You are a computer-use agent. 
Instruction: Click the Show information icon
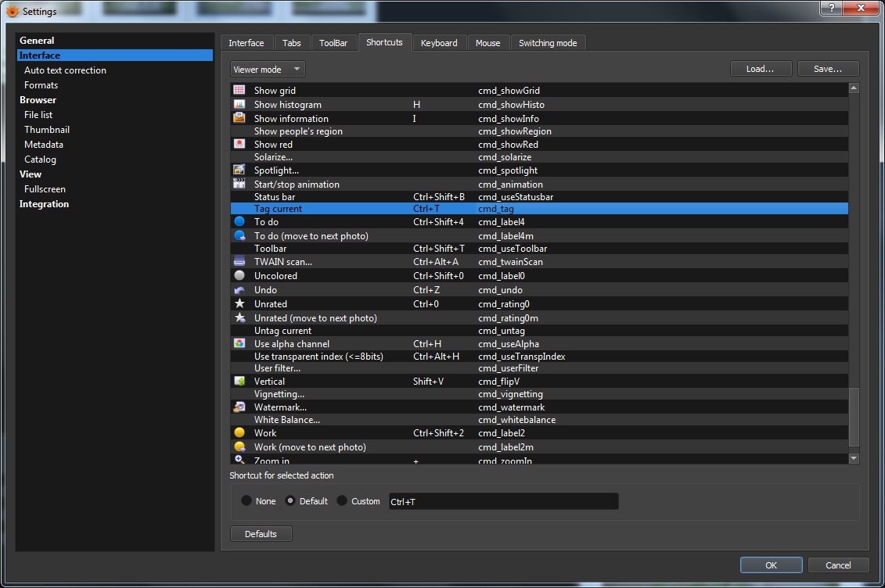tap(239, 118)
